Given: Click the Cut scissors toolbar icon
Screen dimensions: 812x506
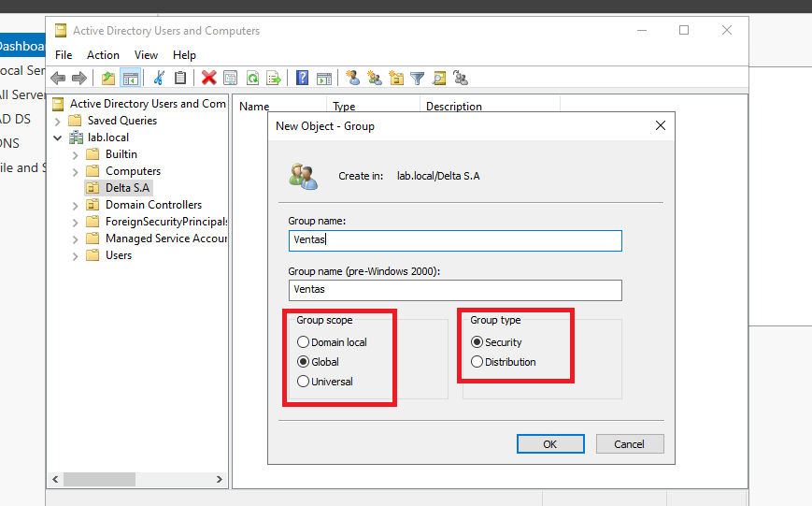Looking at the screenshot, I should point(159,79).
